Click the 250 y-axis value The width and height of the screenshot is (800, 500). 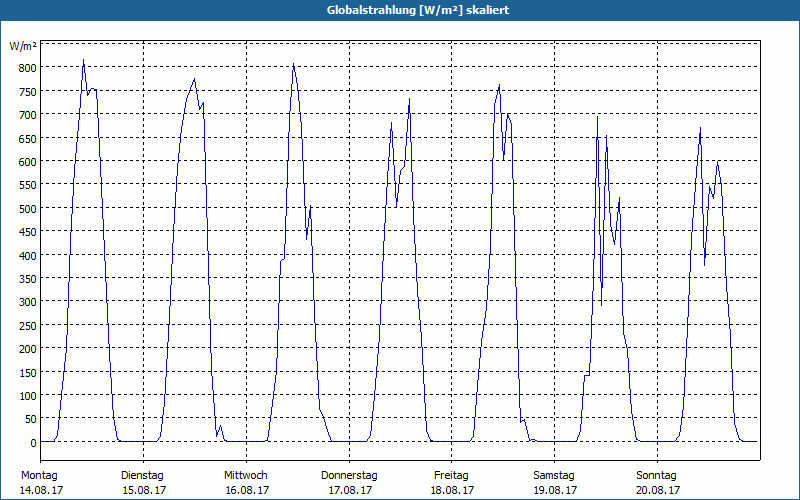(28, 326)
